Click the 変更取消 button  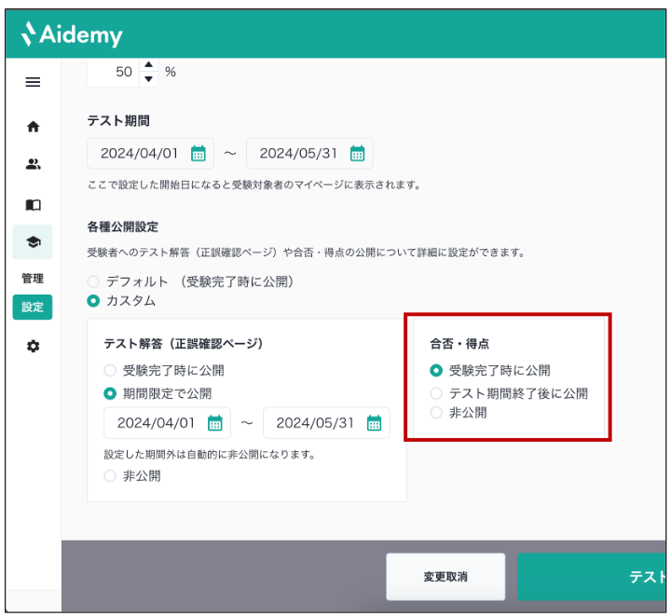coord(446,577)
